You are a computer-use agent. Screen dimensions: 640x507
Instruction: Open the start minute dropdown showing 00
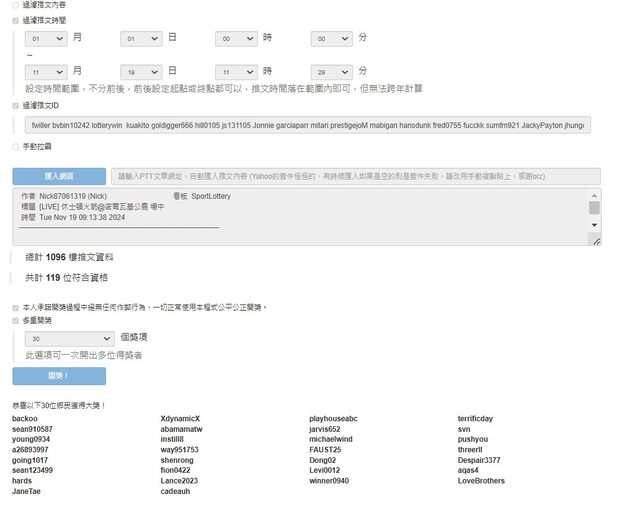pyautogui.click(x=331, y=38)
